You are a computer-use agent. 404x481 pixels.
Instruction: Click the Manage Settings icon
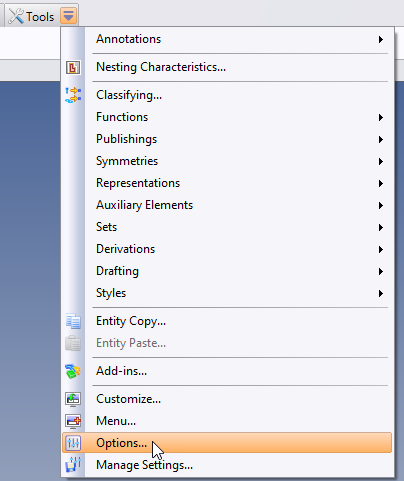point(73,465)
